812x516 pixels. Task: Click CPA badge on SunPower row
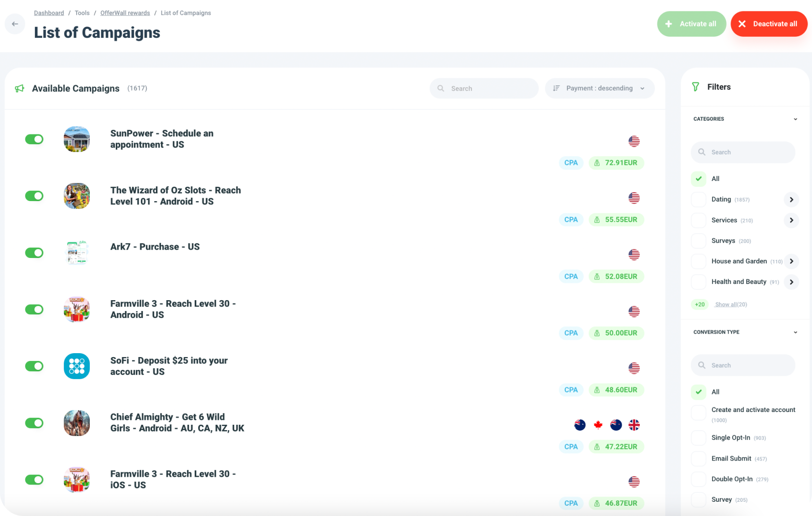click(571, 163)
